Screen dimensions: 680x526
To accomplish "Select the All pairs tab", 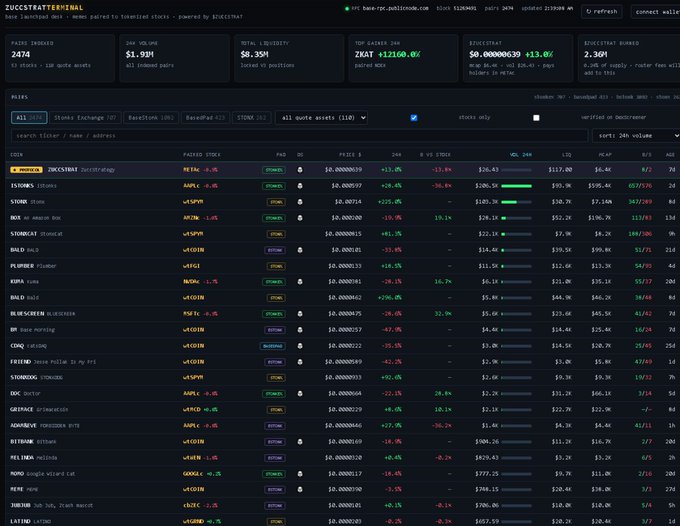I will click(29, 118).
